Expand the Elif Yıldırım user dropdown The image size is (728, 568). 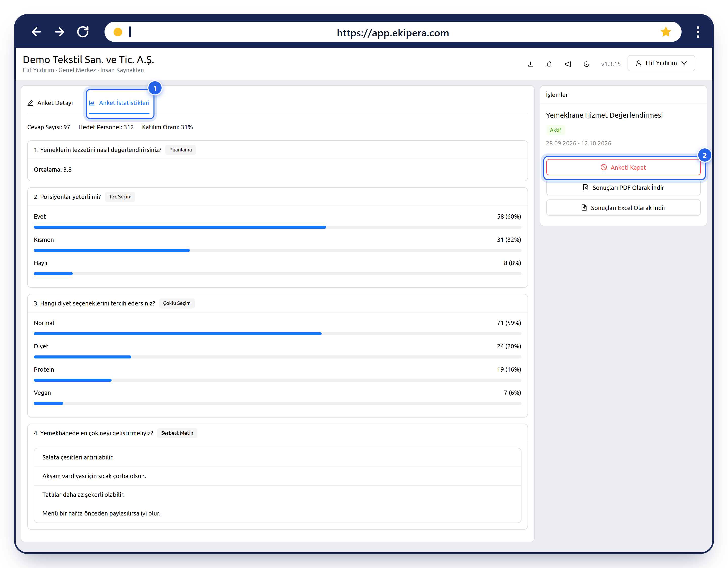pos(661,63)
